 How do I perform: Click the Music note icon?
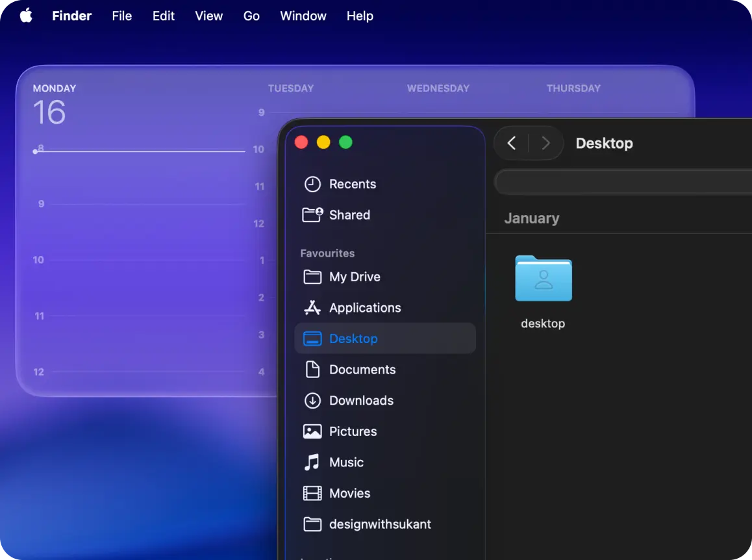coord(312,462)
